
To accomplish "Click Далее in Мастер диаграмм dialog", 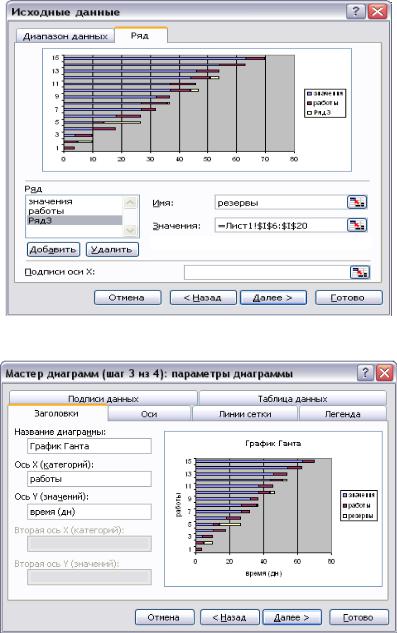I will pyautogui.click(x=292, y=617).
